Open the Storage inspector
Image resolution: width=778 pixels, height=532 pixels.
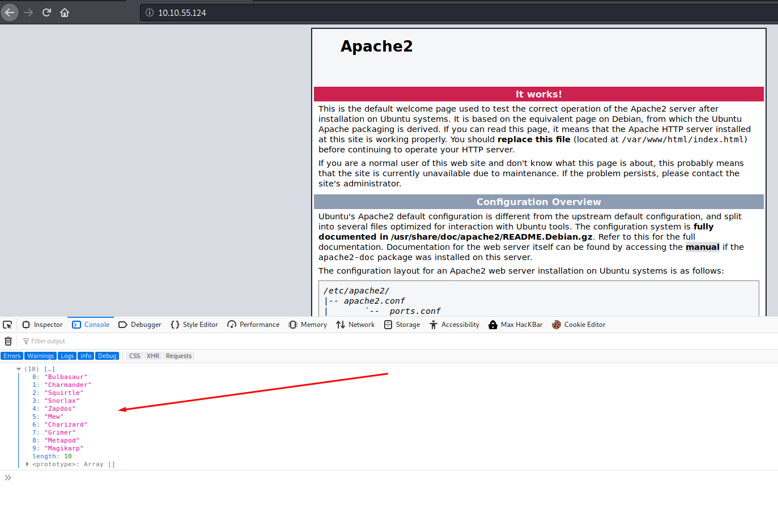click(402, 325)
